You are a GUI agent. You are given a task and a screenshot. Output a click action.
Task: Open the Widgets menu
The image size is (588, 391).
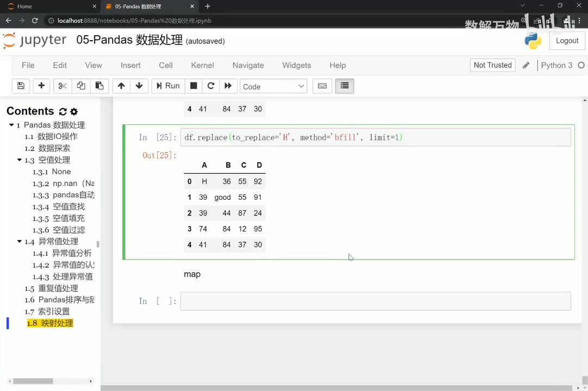point(297,65)
